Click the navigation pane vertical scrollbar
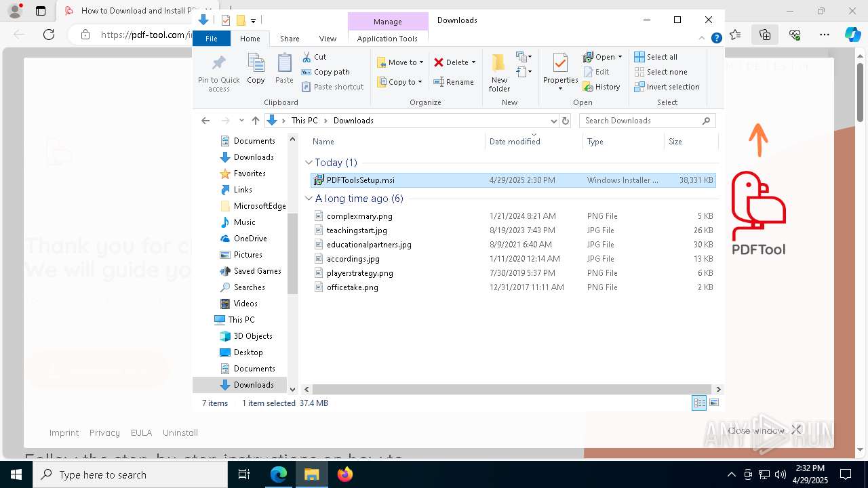Screen dimensions: 868x488 [x=293, y=253]
